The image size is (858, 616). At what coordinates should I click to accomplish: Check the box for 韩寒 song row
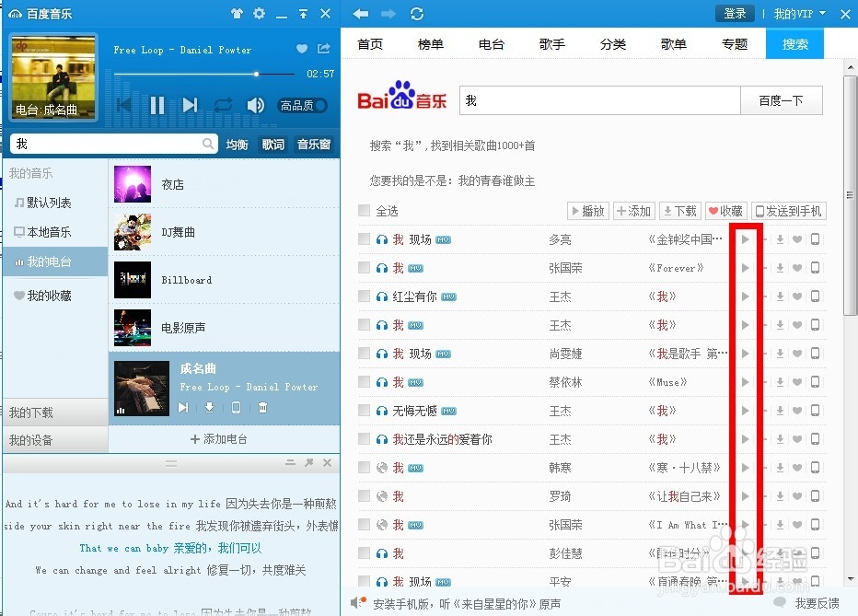[x=364, y=468]
